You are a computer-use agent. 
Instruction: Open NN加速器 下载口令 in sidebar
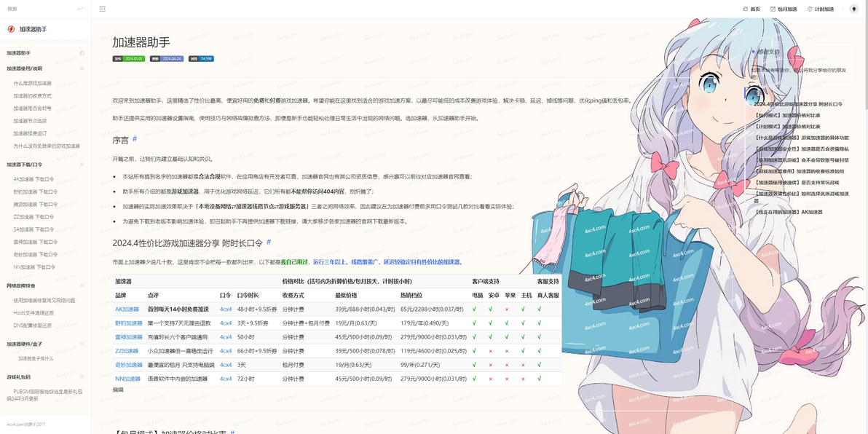34,267
